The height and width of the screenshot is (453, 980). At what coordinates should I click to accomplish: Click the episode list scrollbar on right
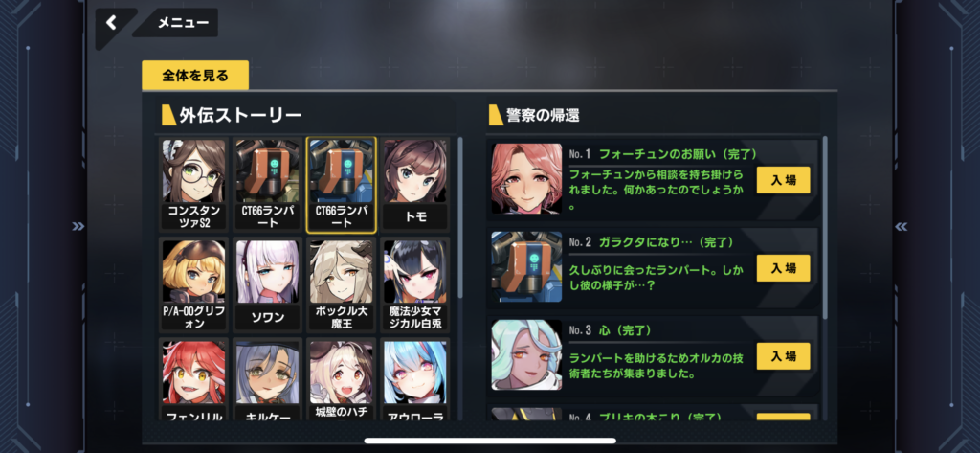825,227
